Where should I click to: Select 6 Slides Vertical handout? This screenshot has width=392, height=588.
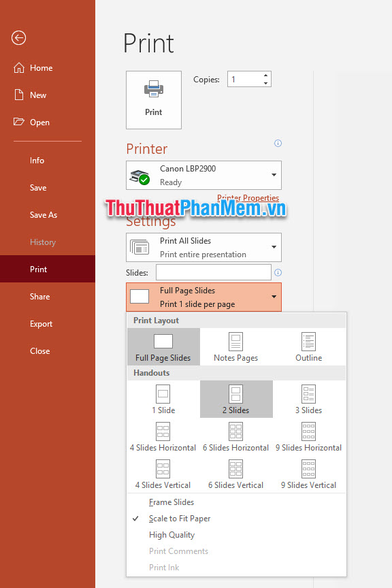pos(236,474)
